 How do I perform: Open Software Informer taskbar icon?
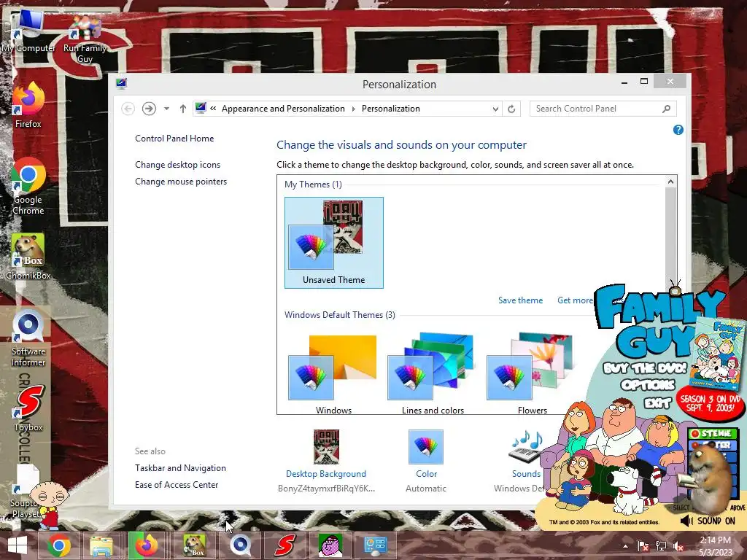pos(240,545)
